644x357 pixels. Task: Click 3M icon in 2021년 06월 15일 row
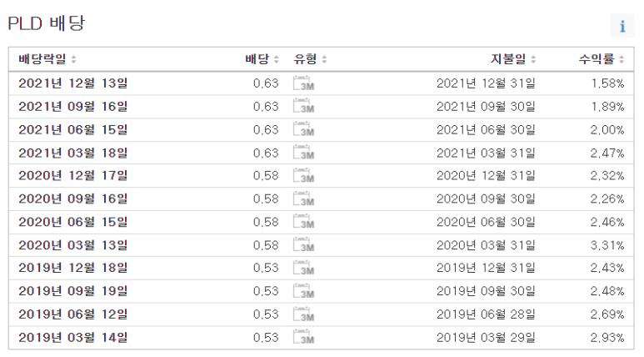[x=303, y=129]
